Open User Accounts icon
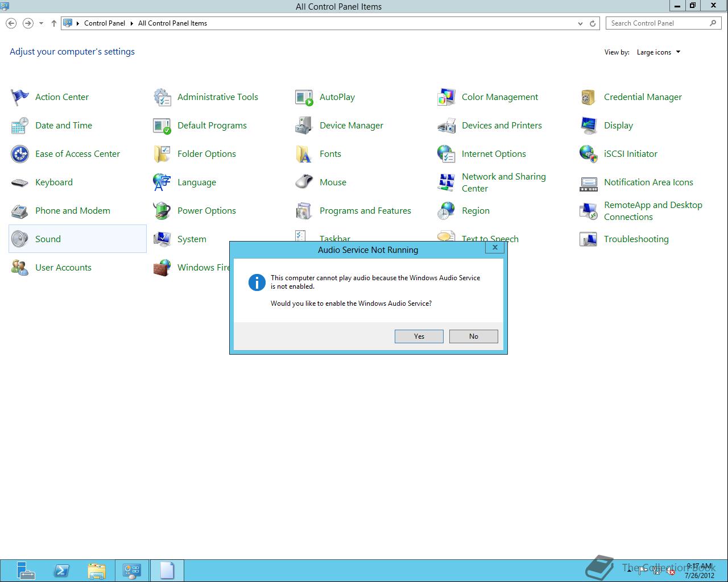The image size is (728, 582). [20, 268]
